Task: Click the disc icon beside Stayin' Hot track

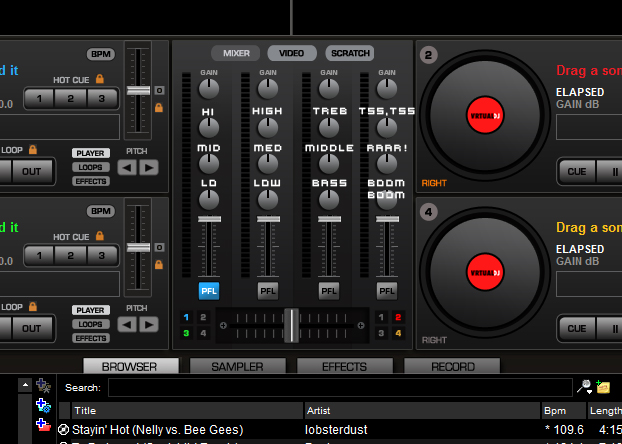Action: point(63,429)
